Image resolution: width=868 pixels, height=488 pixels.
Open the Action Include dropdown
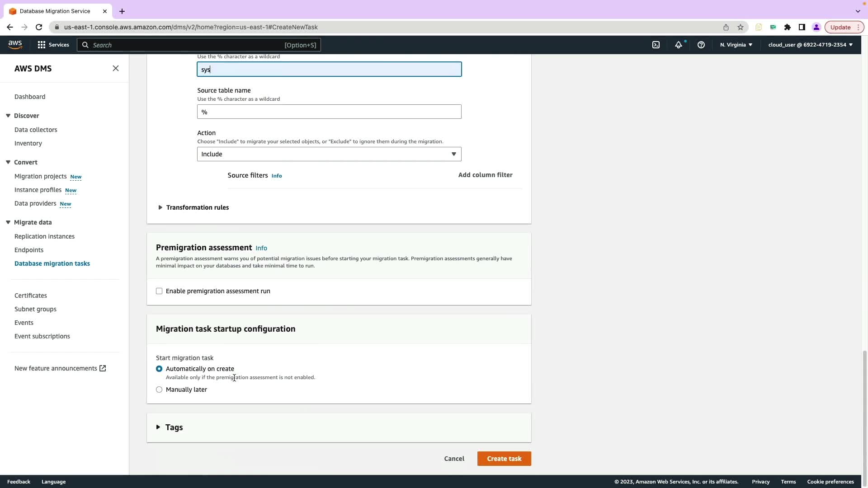[x=329, y=154]
